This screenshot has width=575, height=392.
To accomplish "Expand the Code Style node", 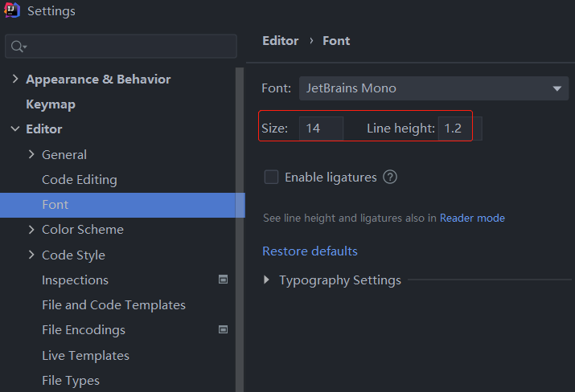I will pos(31,255).
